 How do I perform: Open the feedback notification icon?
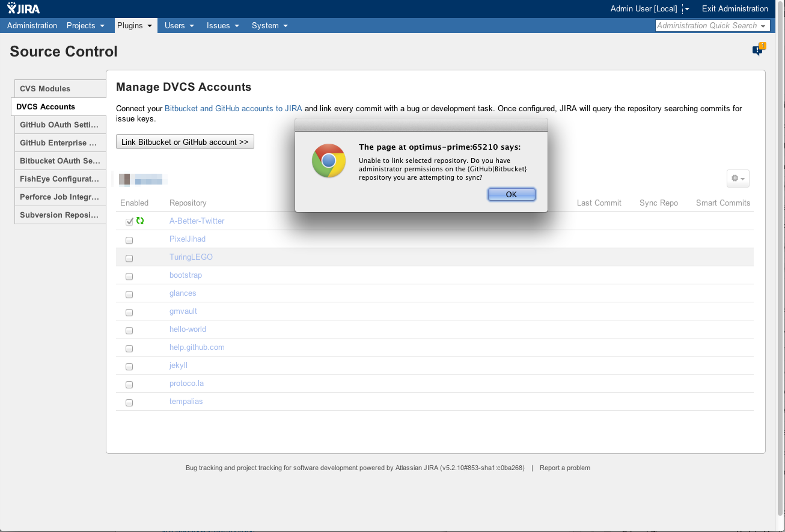click(759, 49)
